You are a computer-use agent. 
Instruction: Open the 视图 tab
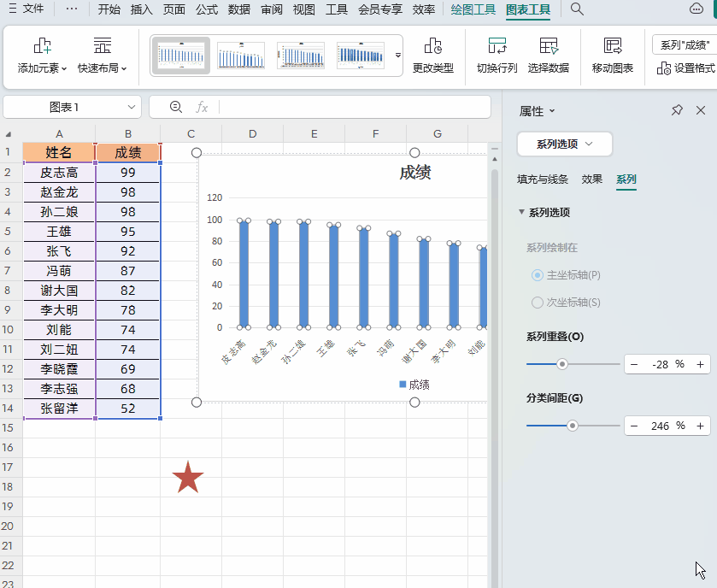coord(304,9)
